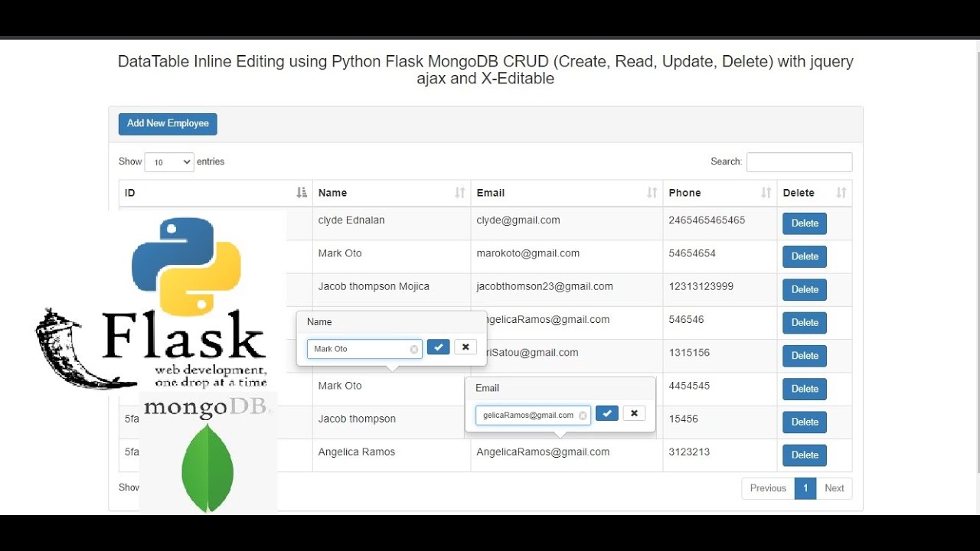The width and height of the screenshot is (980, 551).
Task: Confirm the Name edit with checkmark
Action: [438, 347]
